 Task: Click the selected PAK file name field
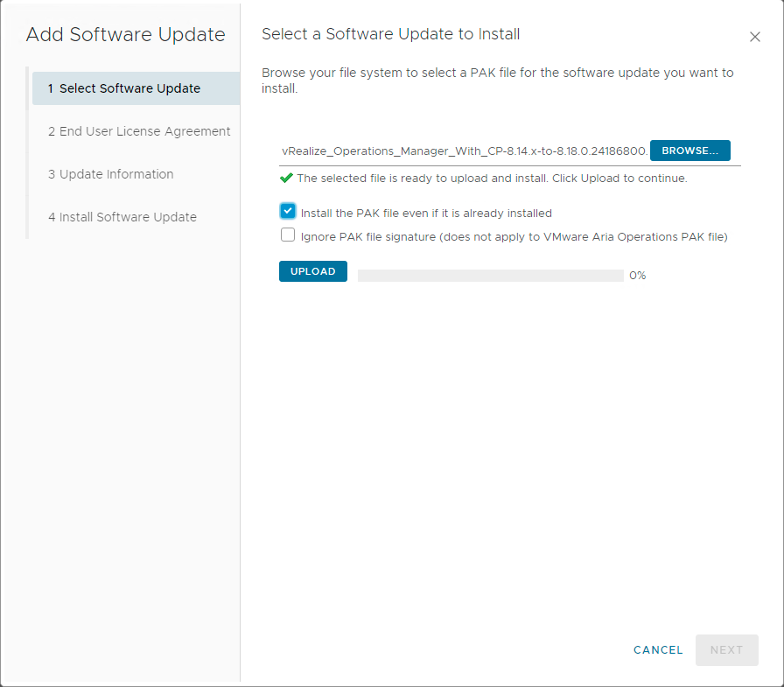(465, 151)
